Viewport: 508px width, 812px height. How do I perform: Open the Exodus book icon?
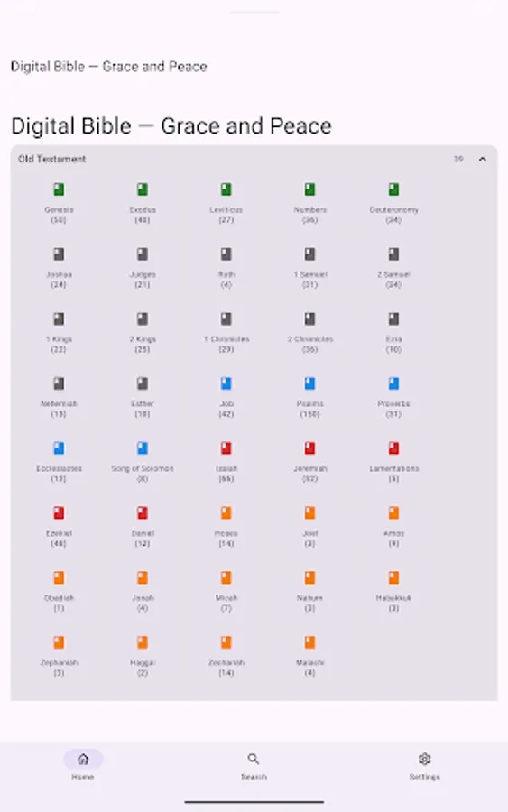coord(143,189)
